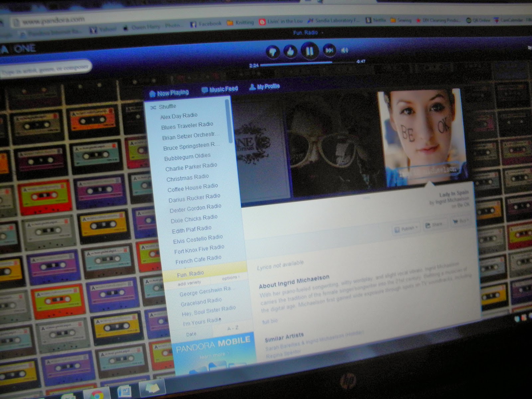Select Graceland Radio station
This screenshot has width=532, height=399.
click(x=201, y=302)
